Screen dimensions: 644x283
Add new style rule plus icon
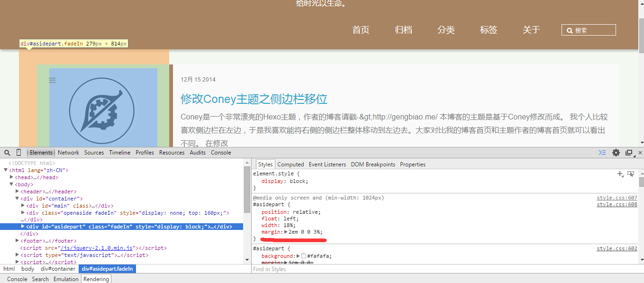[x=620, y=174]
